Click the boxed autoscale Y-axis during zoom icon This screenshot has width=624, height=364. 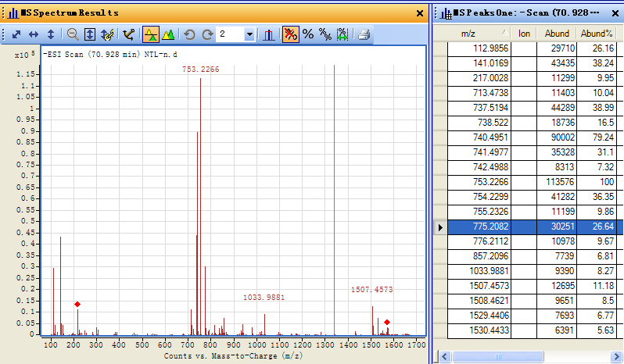coord(90,34)
